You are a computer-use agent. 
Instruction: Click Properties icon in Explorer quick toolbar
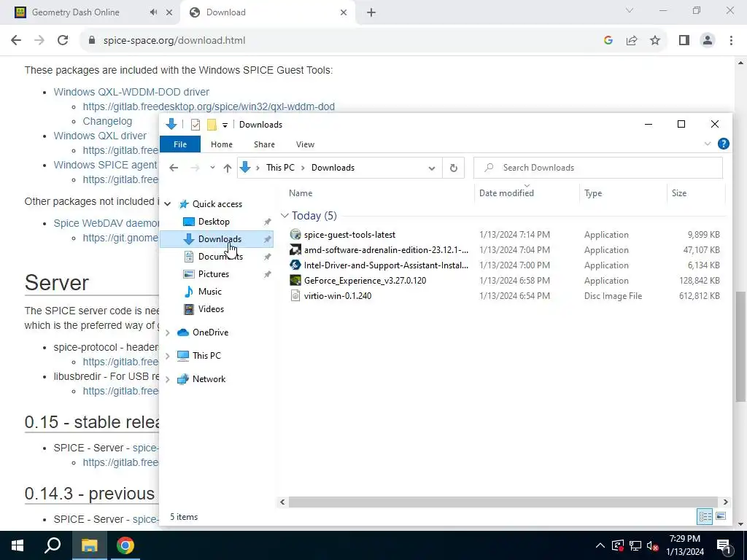click(x=196, y=125)
